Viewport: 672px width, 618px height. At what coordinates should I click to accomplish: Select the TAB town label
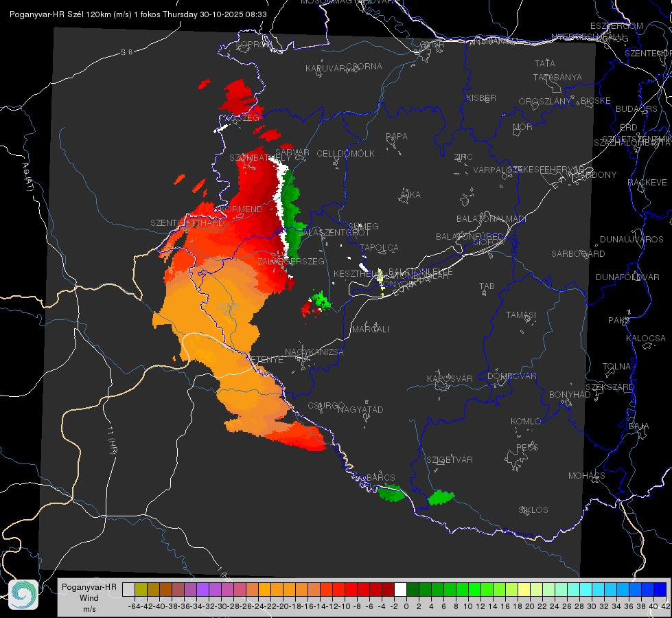coord(487,286)
